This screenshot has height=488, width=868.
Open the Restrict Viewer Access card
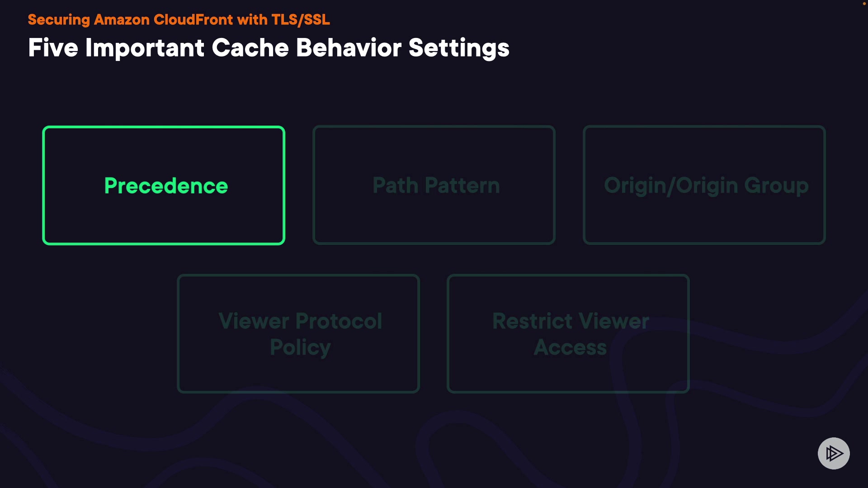tap(568, 334)
